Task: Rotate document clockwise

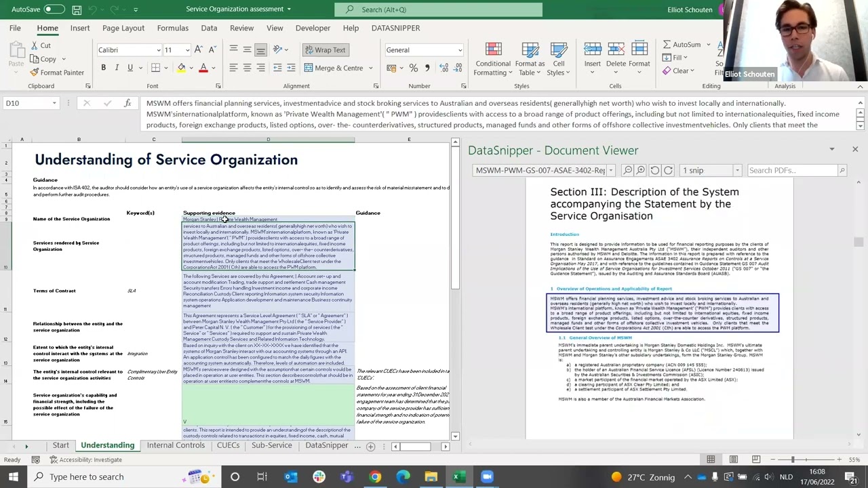Action: click(668, 171)
